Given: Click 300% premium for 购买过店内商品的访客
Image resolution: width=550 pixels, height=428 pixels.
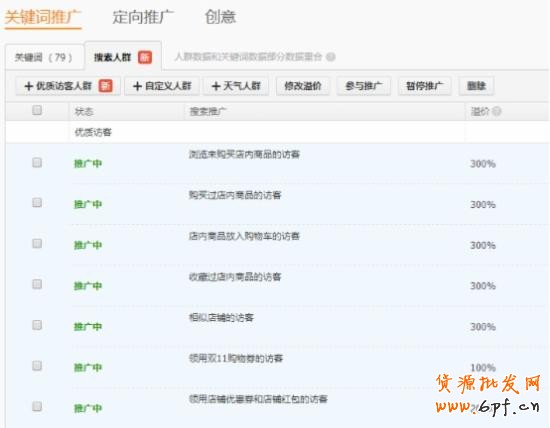Looking at the screenshot, I should pyautogui.click(x=483, y=205).
